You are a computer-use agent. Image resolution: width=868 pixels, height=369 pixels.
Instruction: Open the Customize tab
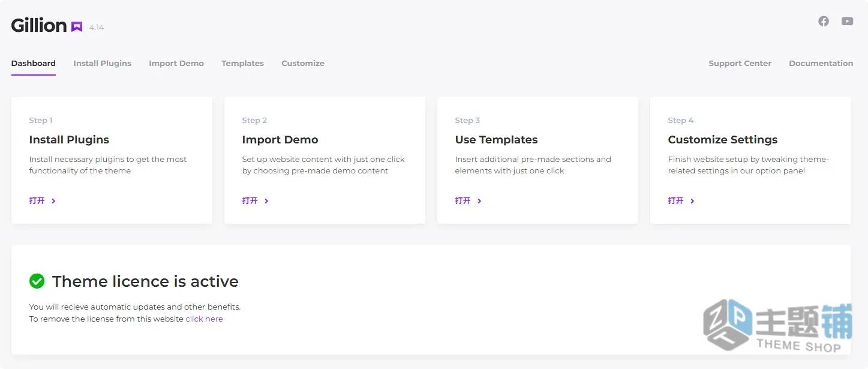tap(303, 63)
